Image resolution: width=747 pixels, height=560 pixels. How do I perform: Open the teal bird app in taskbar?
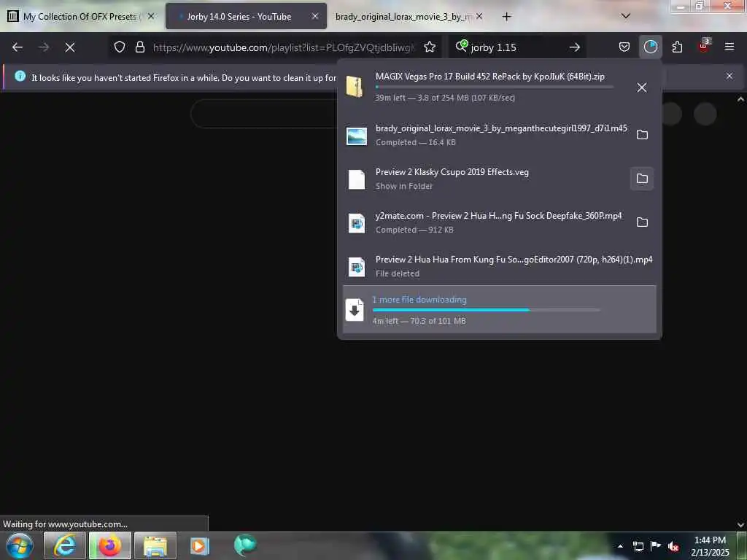tap(245, 545)
